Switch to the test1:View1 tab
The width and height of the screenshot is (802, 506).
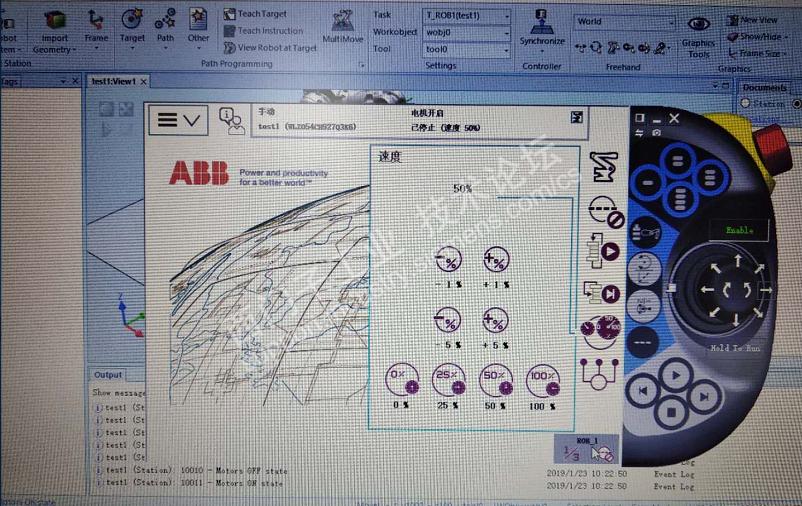114,81
